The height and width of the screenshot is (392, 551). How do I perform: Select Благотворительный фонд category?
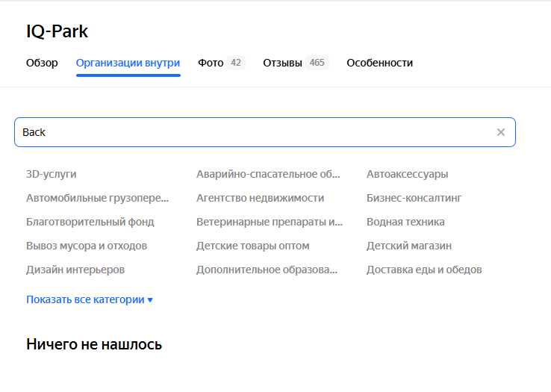click(90, 222)
